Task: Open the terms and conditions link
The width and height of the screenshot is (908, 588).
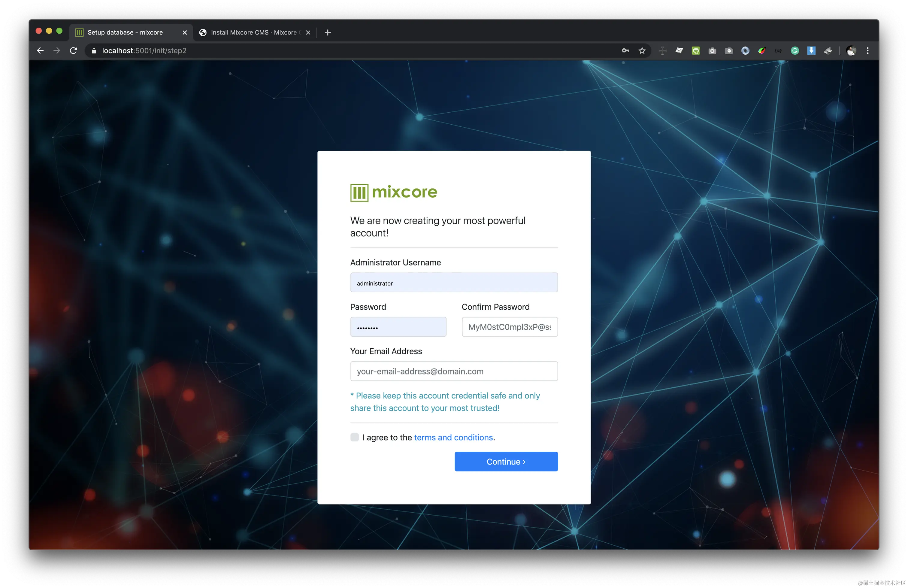Action: coord(453,437)
